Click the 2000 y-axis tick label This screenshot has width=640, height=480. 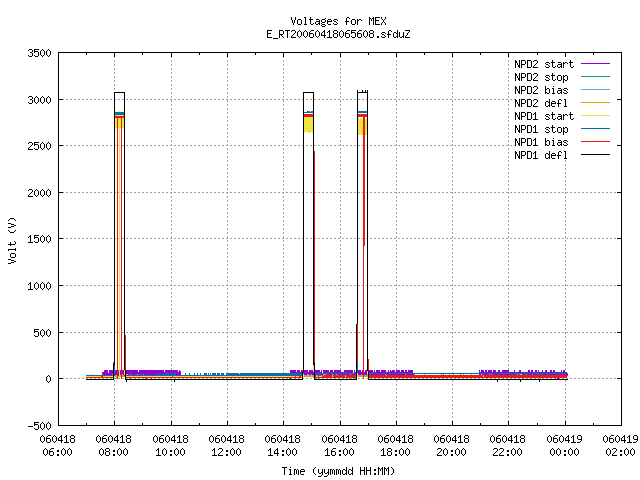(39, 193)
